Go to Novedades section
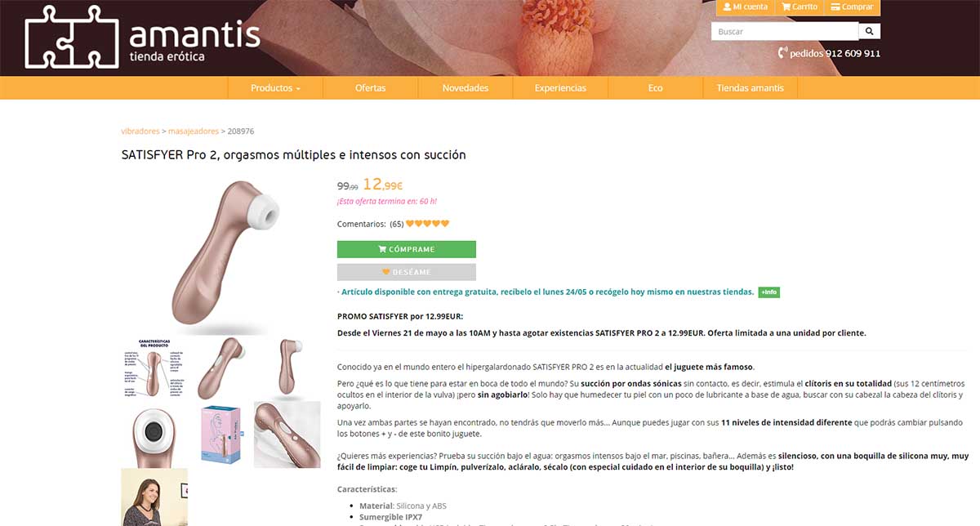This screenshot has width=980, height=526. click(x=465, y=88)
